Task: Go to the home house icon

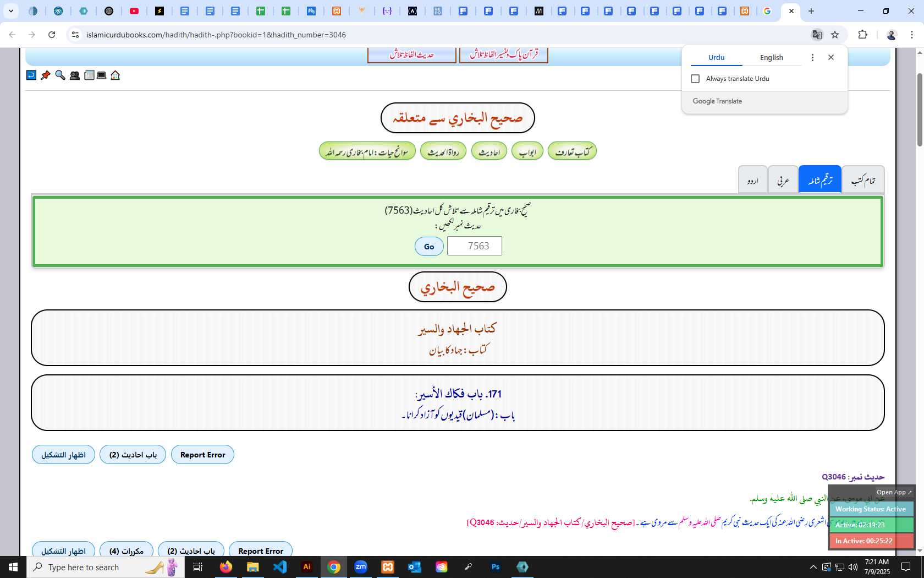Action: pos(116,75)
